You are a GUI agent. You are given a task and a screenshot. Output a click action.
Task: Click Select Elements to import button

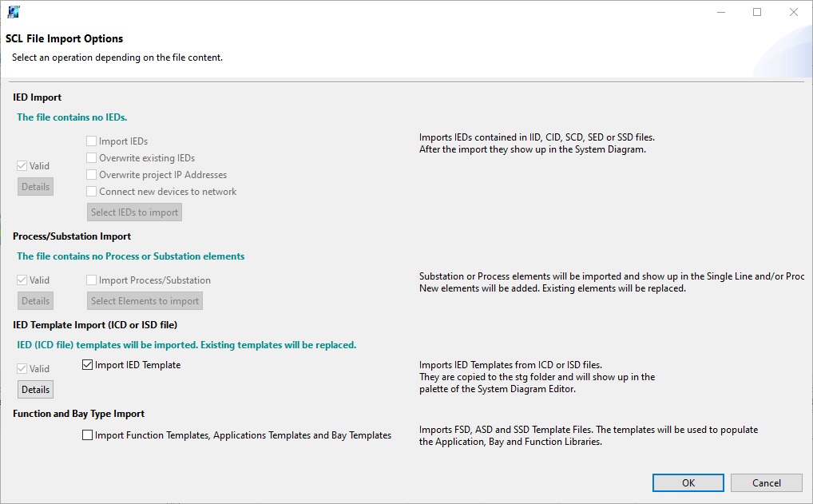click(x=145, y=301)
